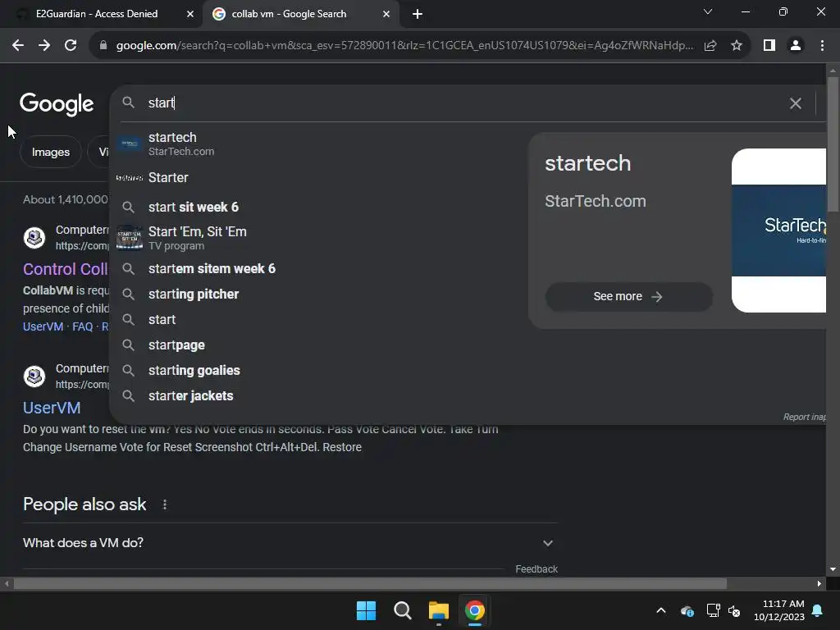
Task: Click the address bar URL
Action: (x=404, y=46)
